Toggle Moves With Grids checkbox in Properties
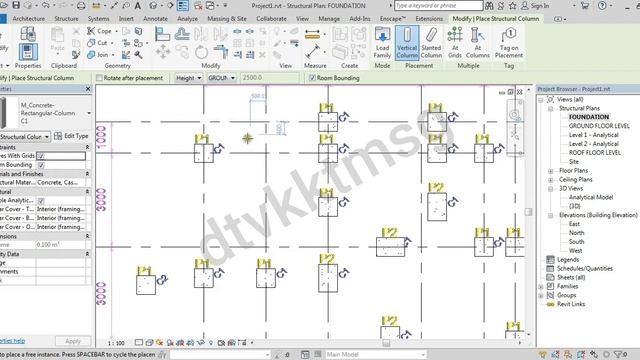Image resolution: width=640 pixels, height=360 pixels. coord(40,156)
